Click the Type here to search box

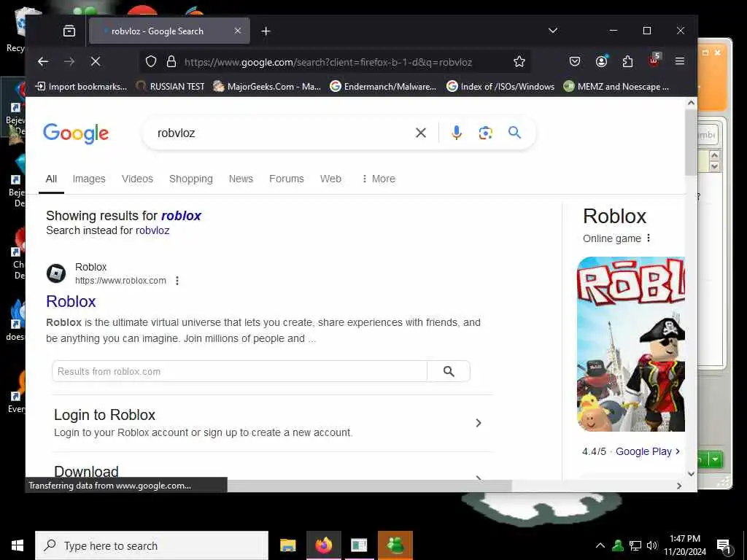(152, 545)
